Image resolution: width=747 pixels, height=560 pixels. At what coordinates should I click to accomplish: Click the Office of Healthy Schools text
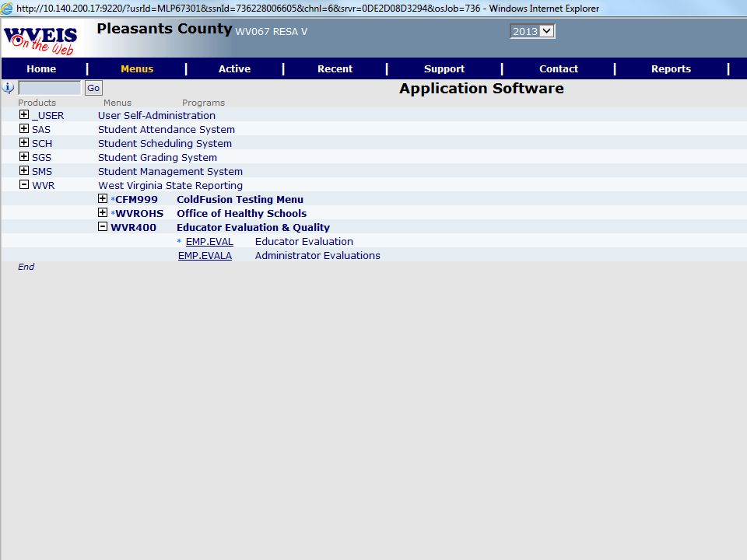point(241,213)
